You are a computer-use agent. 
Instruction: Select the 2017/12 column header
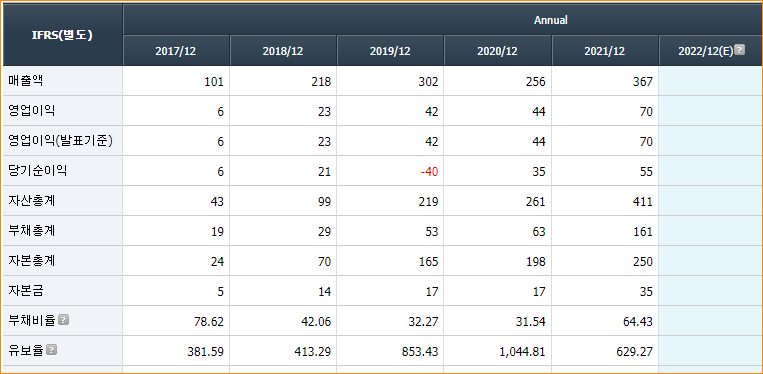click(x=176, y=51)
